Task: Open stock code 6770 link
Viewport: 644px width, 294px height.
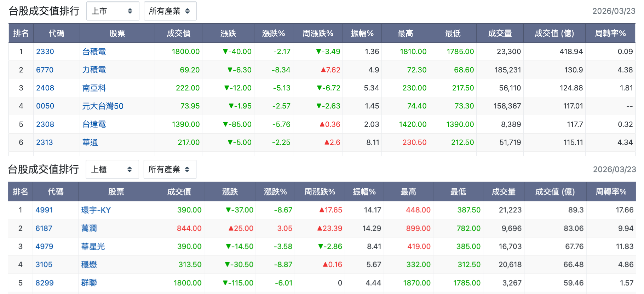Action: (x=45, y=70)
